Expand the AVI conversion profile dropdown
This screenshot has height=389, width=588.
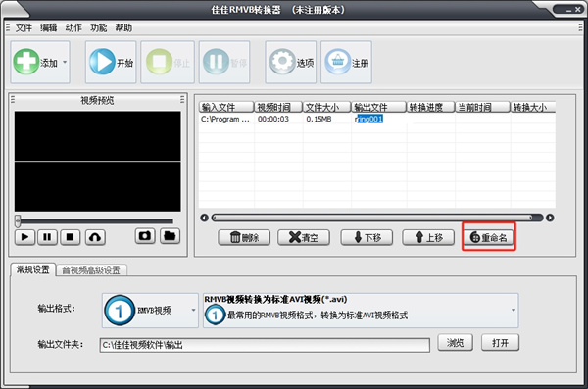[x=361, y=311]
